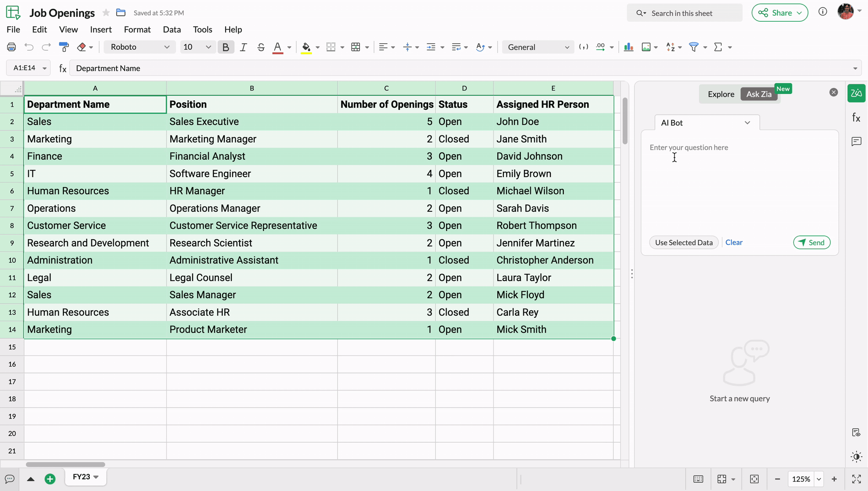Image resolution: width=868 pixels, height=491 pixels.
Task: Click the AutoSum sigma icon
Action: coord(718,47)
